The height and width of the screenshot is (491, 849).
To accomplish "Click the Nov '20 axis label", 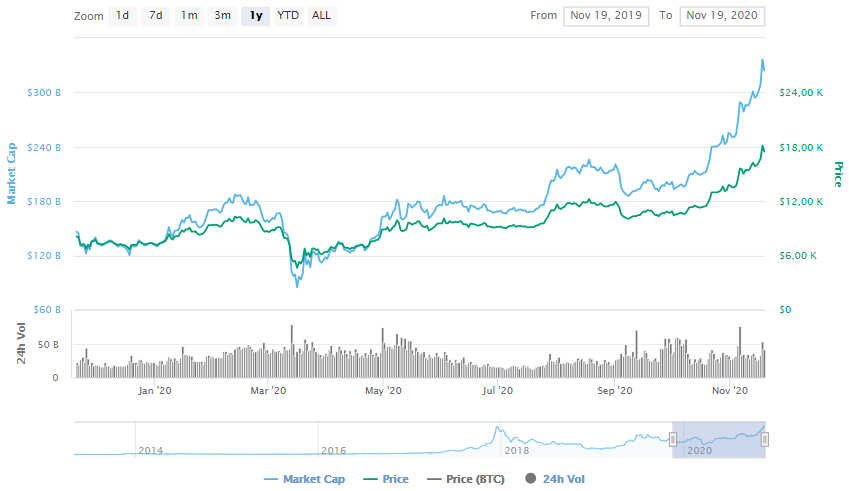I will pyautogui.click(x=730, y=390).
